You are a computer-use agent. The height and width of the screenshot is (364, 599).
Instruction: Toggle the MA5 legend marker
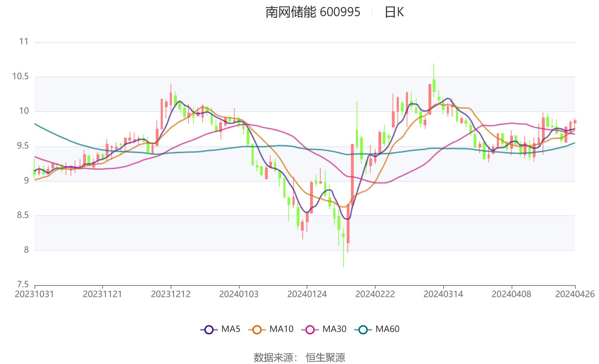point(209,330)
